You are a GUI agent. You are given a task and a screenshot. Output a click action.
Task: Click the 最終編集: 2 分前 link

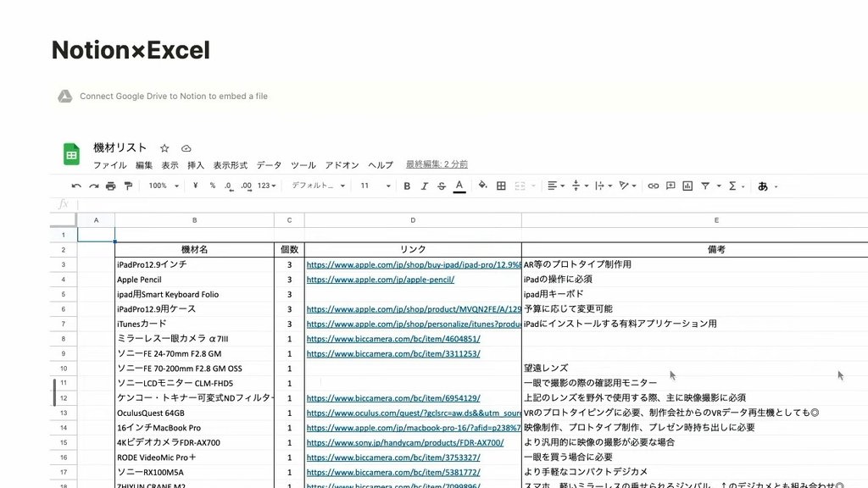(x=437, y=164)
